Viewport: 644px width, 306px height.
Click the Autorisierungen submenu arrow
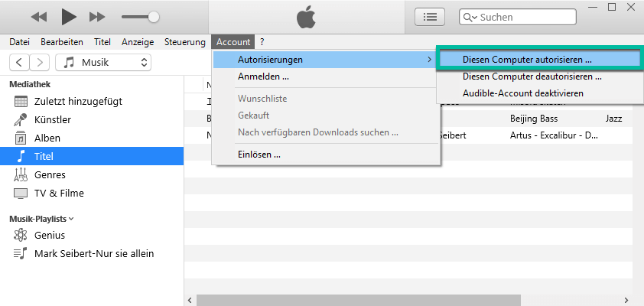[x=430, y=60]
